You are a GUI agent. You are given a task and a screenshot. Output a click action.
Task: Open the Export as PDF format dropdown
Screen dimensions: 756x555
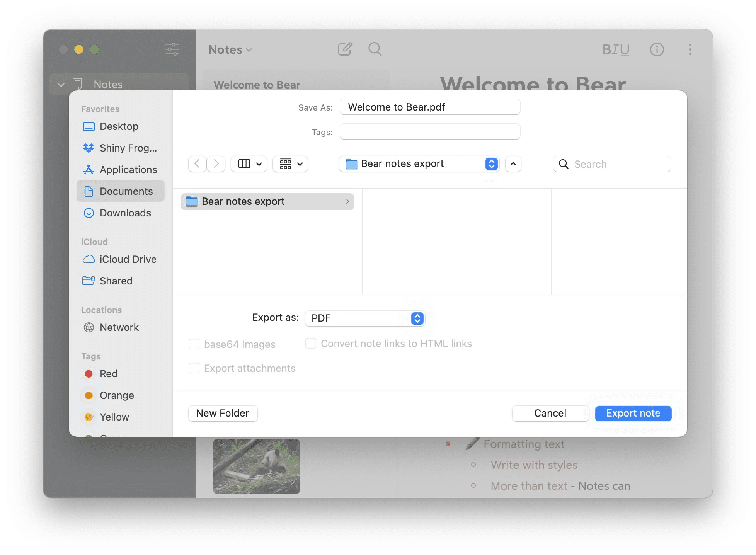(365, 318)
